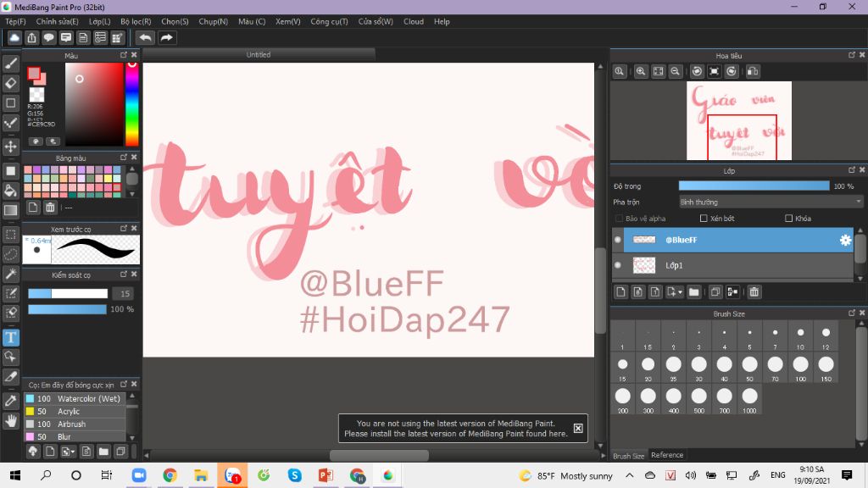Duplicate the selected layer
The height and width of the screenshot is (488, 868).
tap(715, 291)
